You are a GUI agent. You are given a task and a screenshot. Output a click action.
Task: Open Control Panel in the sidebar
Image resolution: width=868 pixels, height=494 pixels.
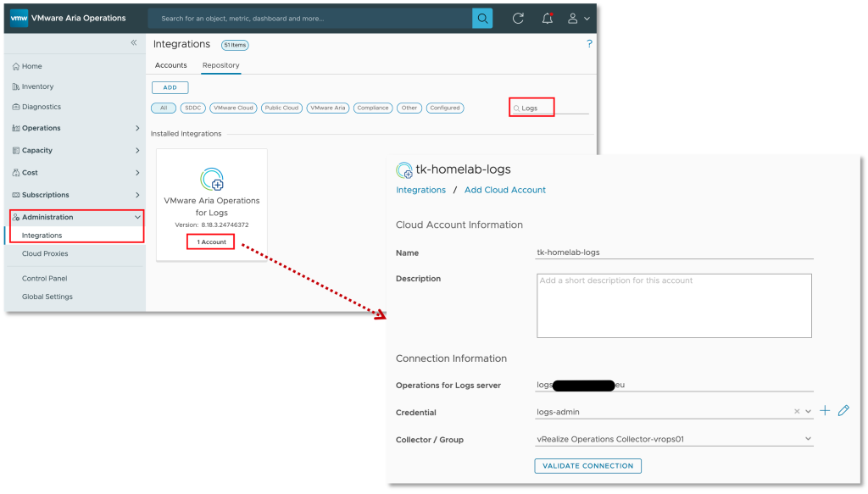point(44,279)
